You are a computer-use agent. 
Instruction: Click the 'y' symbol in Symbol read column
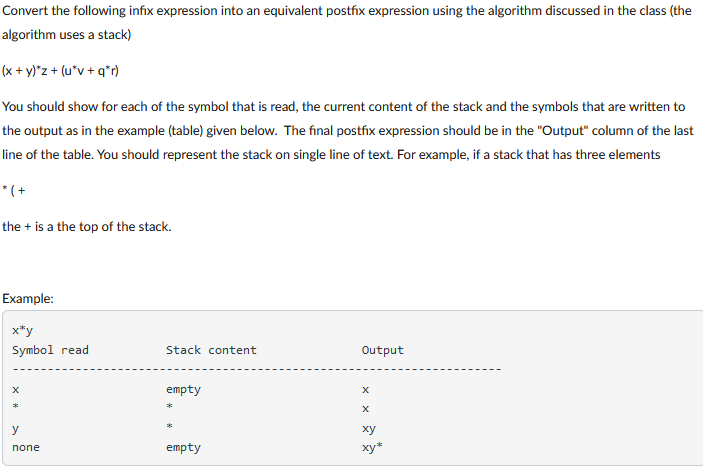pos(15,429)
